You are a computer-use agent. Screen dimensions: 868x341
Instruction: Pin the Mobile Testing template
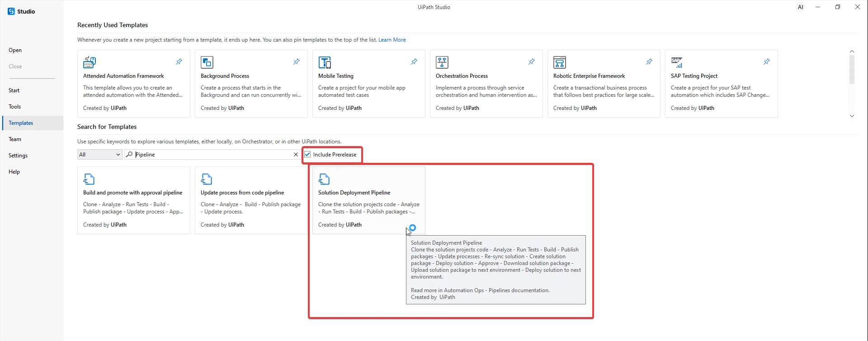click(x=414, y=62)
